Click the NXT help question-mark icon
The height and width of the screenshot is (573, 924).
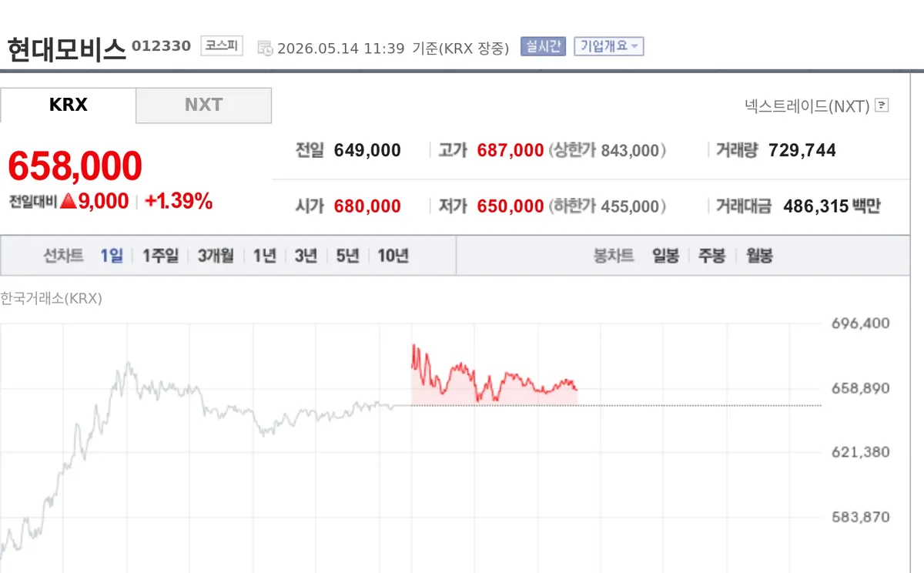point(882,106)
